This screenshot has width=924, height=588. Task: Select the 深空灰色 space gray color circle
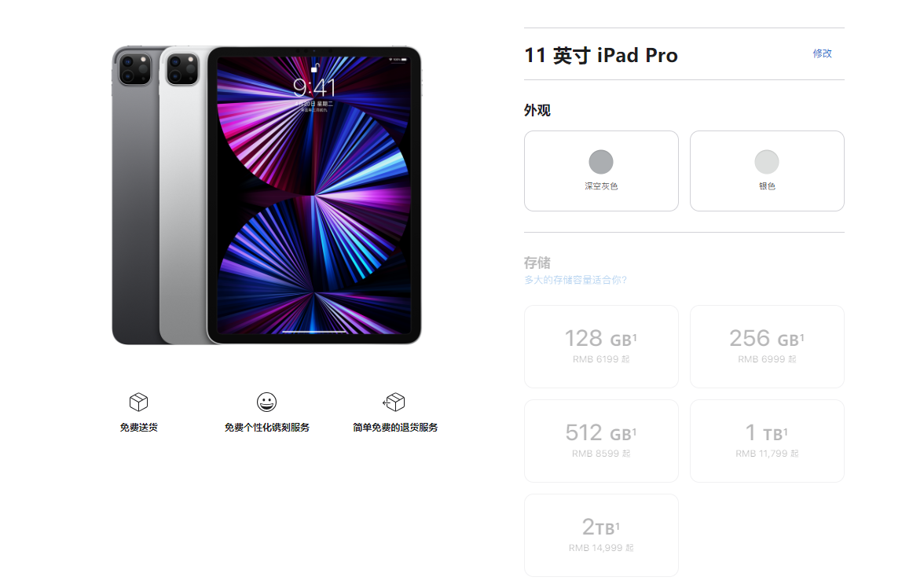pyautogui.click(x=601, y=162)
